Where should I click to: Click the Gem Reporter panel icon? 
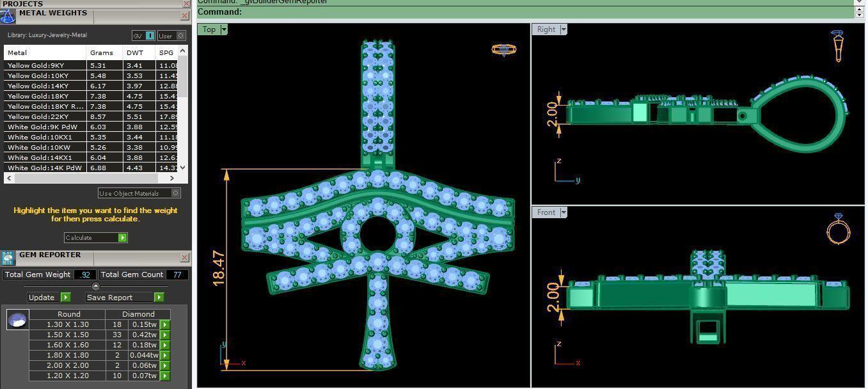tap(7, 258)
